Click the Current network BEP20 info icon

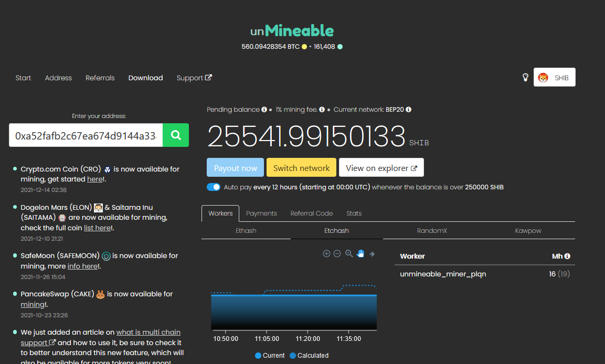click(x=408, y=110)
